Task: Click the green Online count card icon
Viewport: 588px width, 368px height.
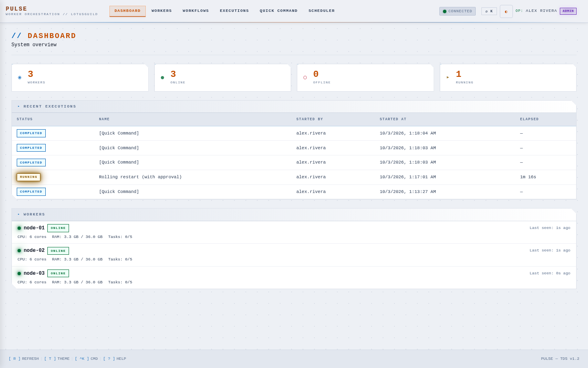Action: click(163, 78)
